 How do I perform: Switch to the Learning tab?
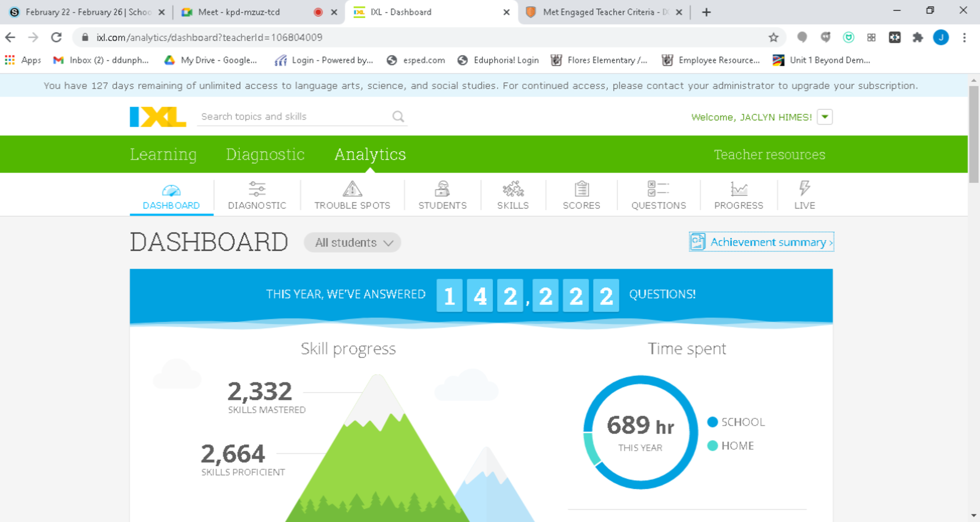pyautogui.click(x=163, y=155)
